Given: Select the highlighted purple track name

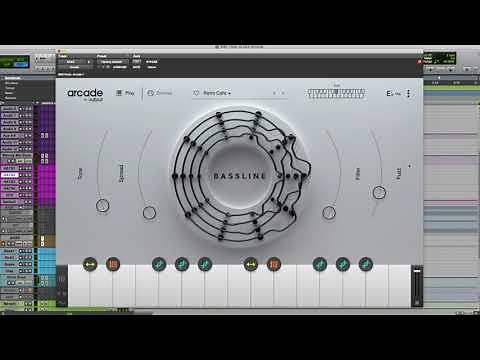Looking at the screenshot, I should (x=9, y=175).
